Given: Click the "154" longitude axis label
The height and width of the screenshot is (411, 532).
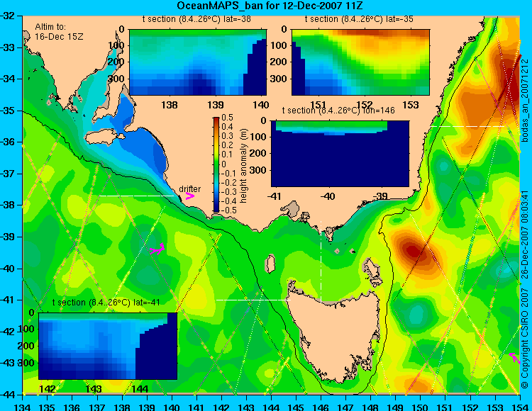Looking at the screenshot, I should tap(520, 407).
